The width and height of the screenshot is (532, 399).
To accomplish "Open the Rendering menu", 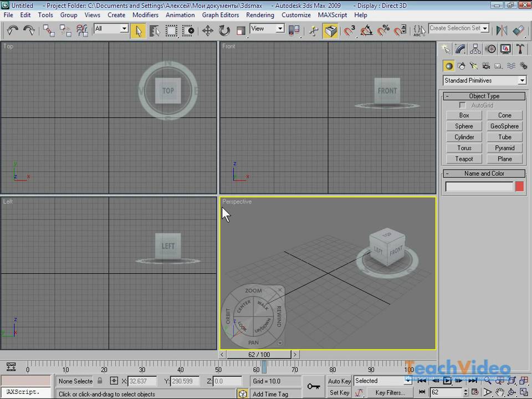I will [x=260, y=15].
